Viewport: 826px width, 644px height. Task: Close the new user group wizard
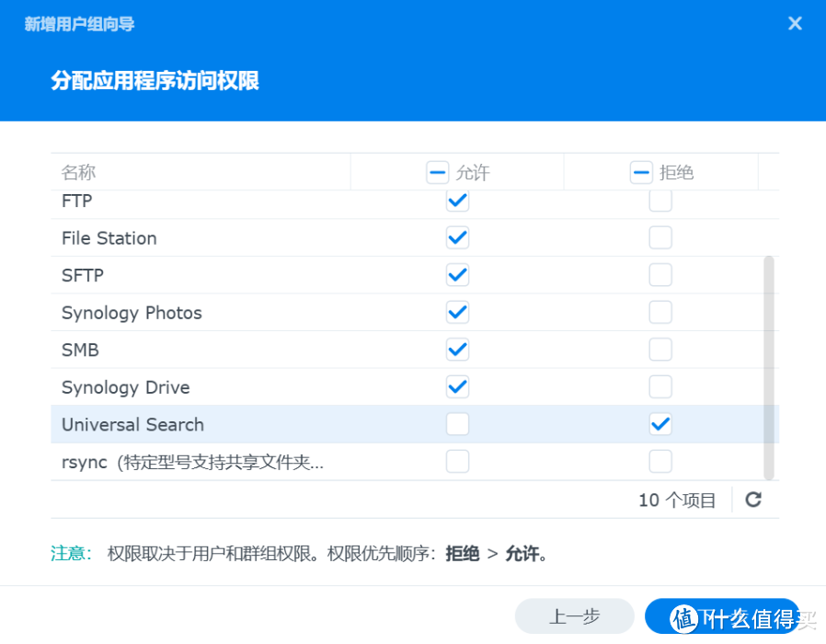[x=794, y=23]
